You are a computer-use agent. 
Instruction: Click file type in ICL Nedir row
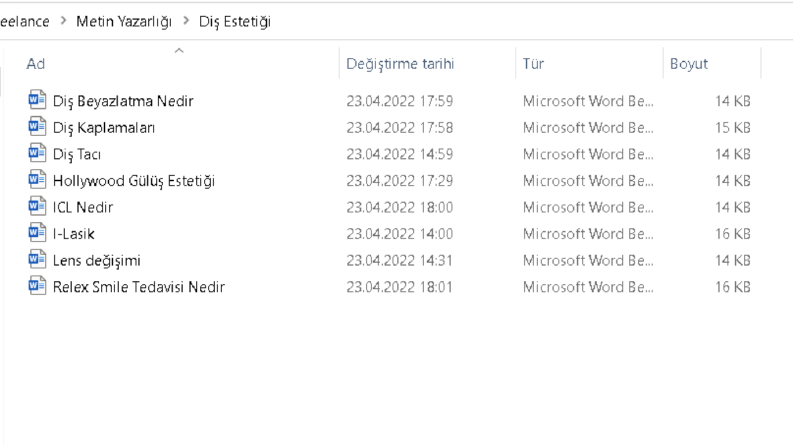(588, 207)
